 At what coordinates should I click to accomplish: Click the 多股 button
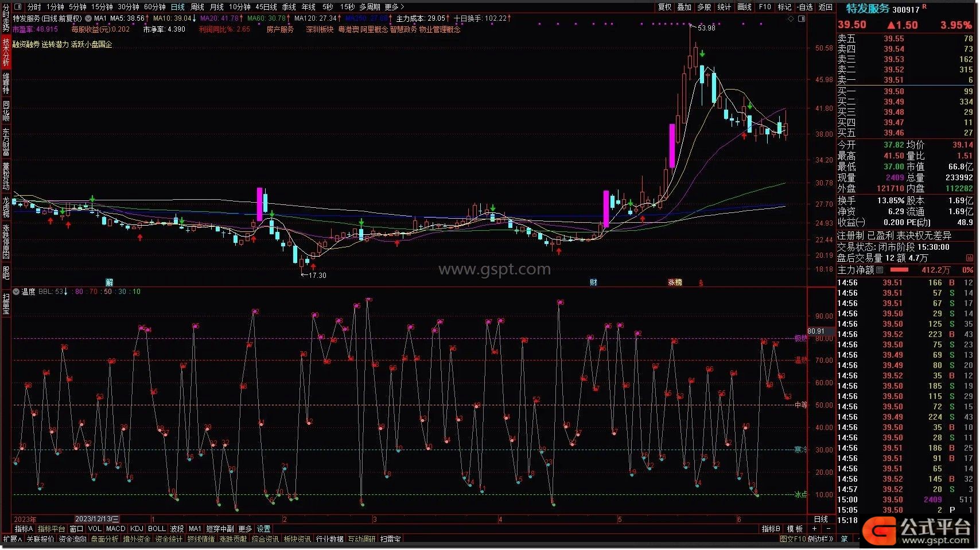tap(704, 7)
